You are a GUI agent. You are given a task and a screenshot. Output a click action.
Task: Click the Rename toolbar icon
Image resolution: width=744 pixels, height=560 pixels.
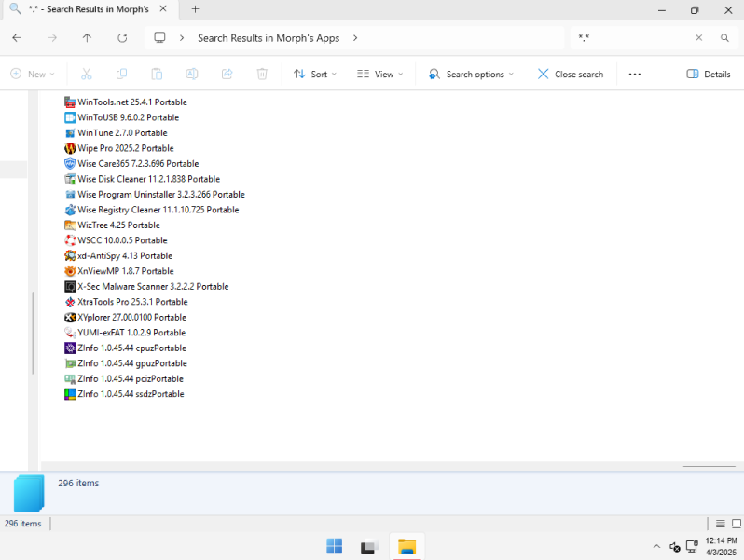click(x=192, y=74)
